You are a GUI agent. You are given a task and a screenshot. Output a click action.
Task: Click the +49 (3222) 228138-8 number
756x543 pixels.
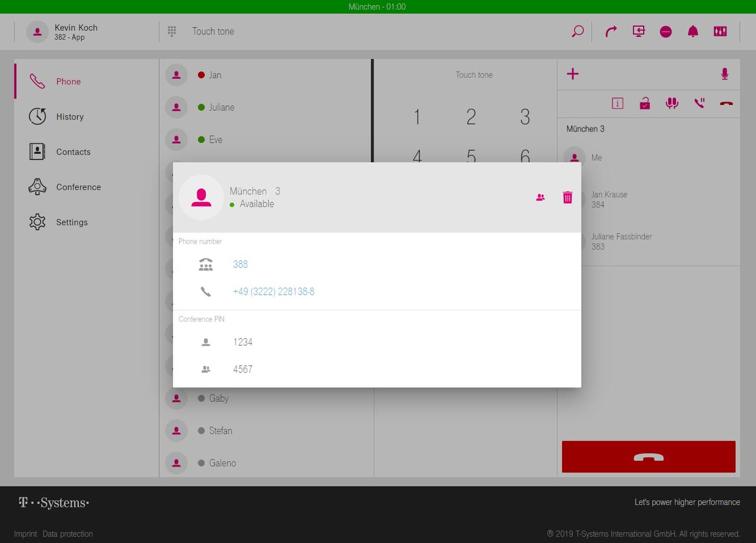[274, 292]
